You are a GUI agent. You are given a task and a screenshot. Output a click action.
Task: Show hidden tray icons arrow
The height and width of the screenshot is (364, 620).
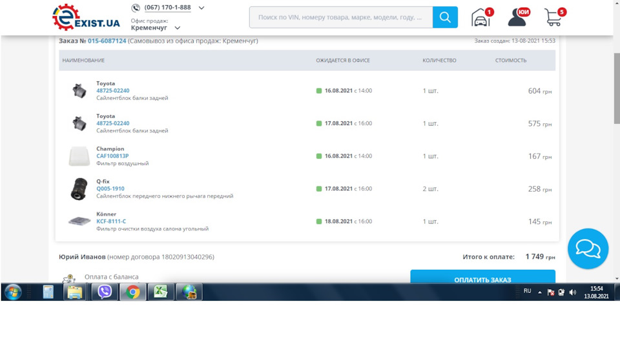point(540,292)
